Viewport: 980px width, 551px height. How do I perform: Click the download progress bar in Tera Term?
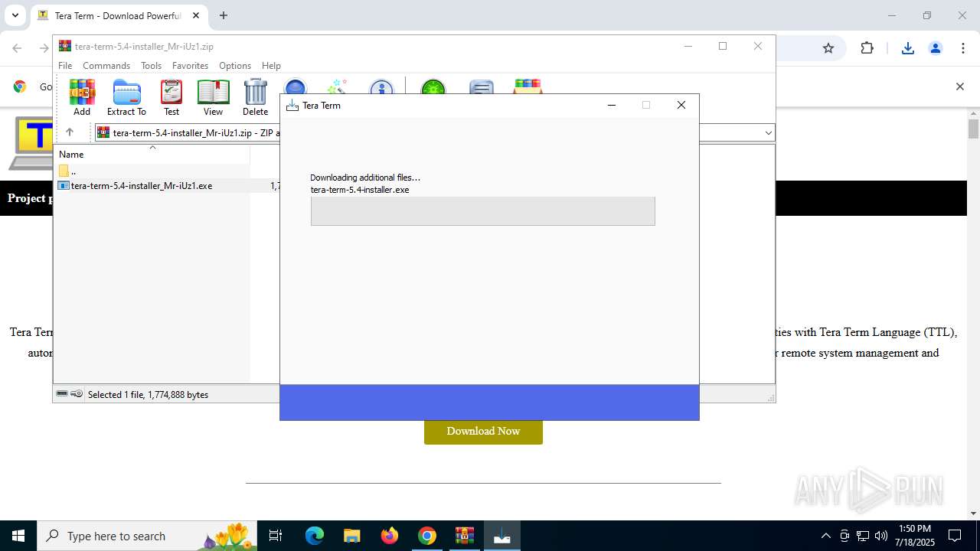point(482,211)
